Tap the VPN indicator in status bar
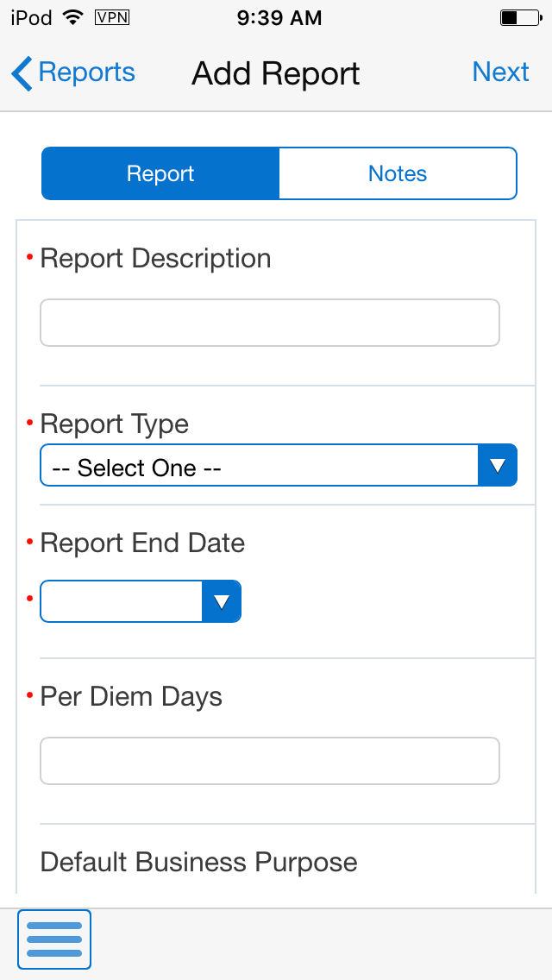552x980 pixels. (x=111, y=17)
